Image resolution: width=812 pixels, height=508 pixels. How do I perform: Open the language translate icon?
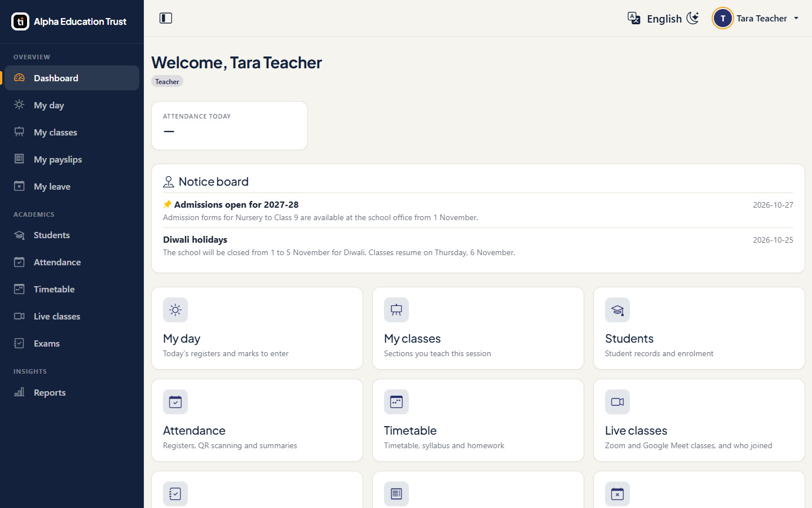634,18
